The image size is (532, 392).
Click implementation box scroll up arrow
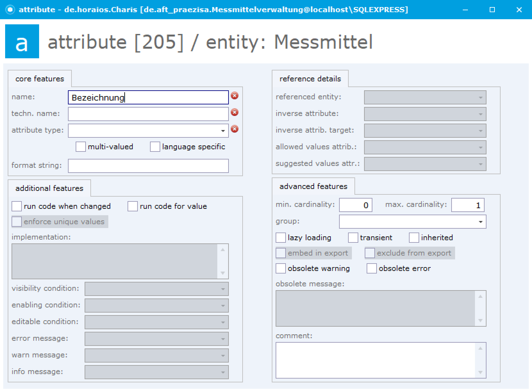pos(223,249)
